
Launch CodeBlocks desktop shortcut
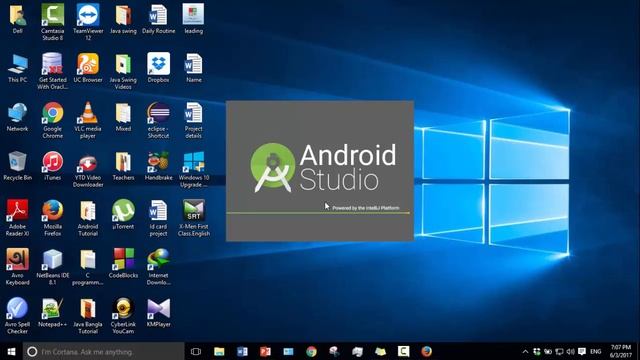pyautogui.click(x=123, y=260)
